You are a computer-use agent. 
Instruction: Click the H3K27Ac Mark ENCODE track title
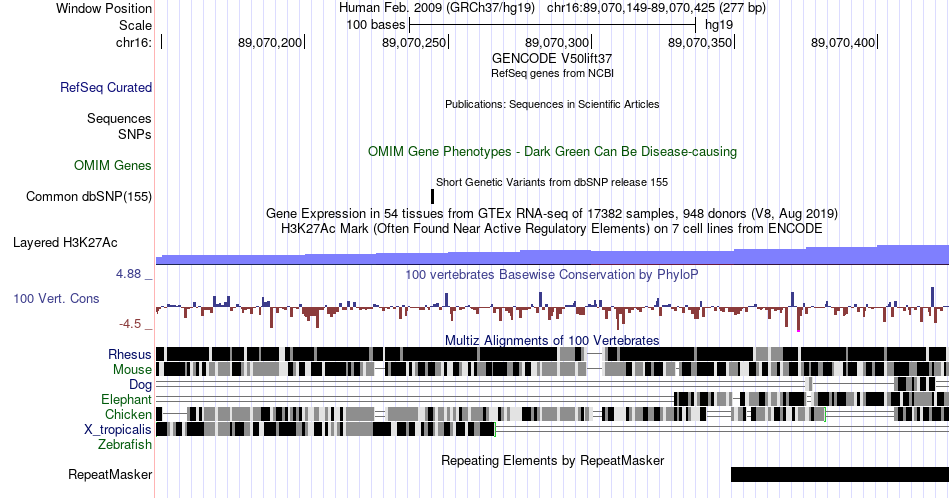tap(552, 228)
